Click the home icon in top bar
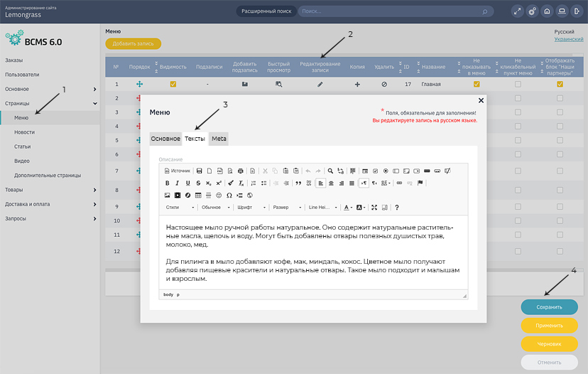Screen dimensions: 588x374 click(x=547, y=11)
